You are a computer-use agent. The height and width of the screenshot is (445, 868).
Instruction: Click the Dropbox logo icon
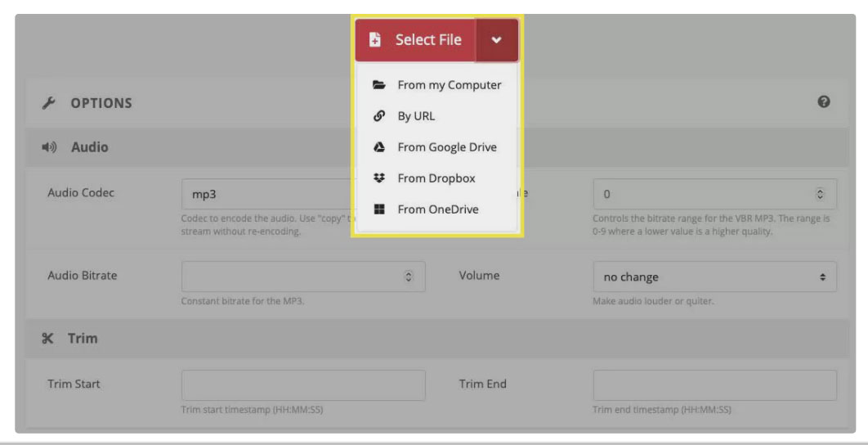[x=378, y=178]
